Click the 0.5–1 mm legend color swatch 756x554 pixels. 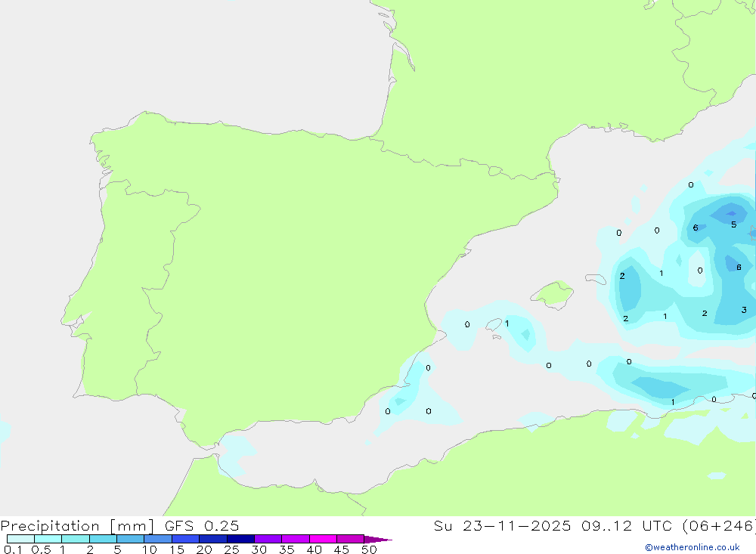(x=48, y=539)
